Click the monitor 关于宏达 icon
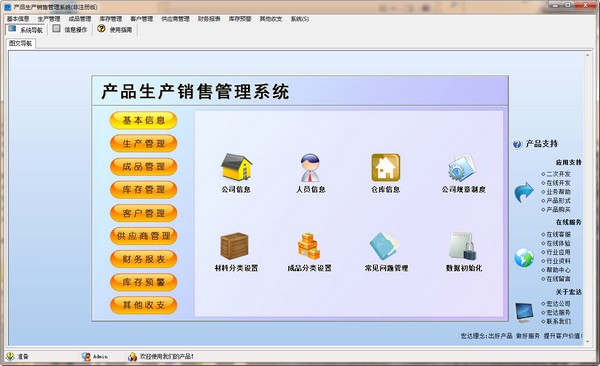 click(524, 312)
